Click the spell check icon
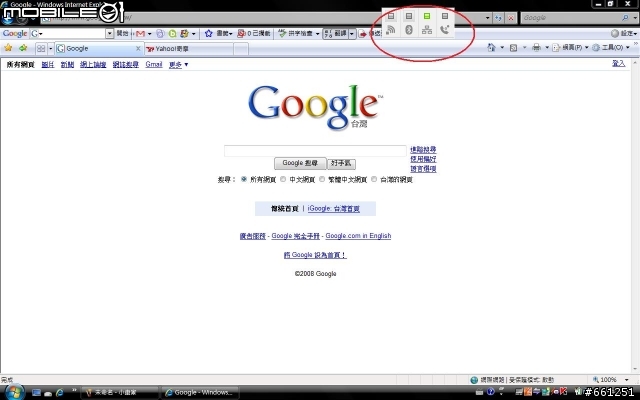This screenshot has width=640, height=400. 282,33
